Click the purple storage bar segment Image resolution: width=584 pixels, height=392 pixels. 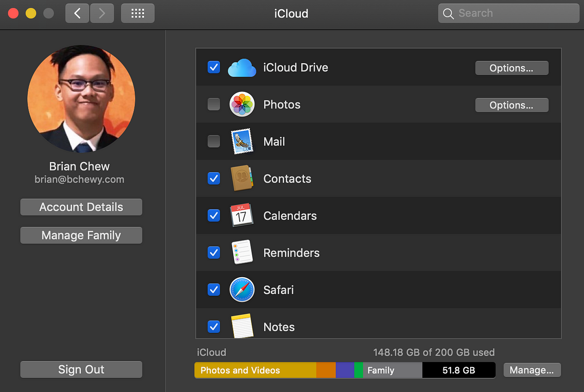click(x=345, y=370)
